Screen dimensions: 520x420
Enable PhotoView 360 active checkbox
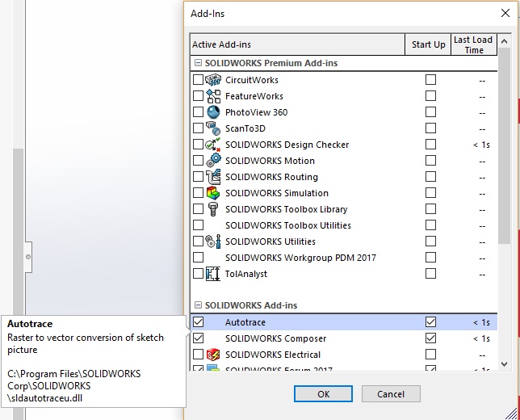[x=198, y=111]
